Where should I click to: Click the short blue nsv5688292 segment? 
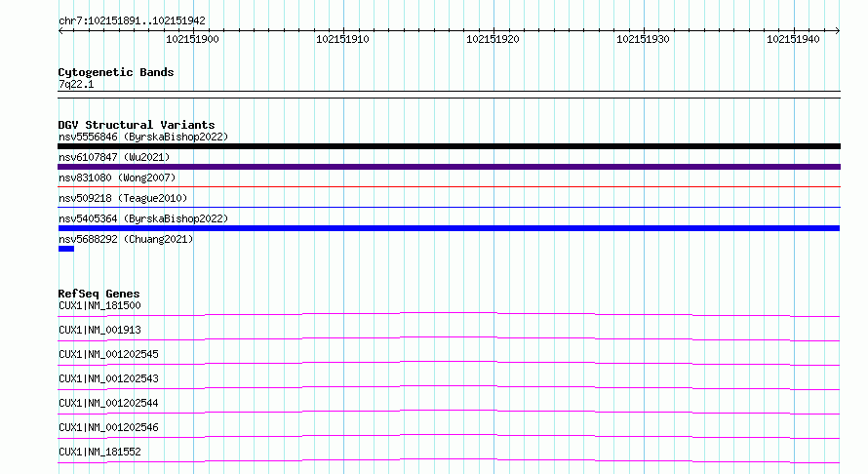pyautogui.click(x=66, y=249)
